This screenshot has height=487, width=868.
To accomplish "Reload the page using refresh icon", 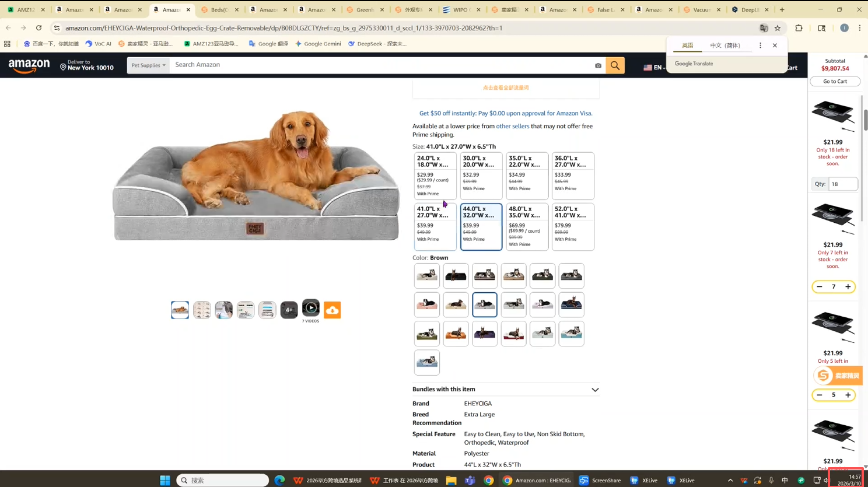I will 38,28.
